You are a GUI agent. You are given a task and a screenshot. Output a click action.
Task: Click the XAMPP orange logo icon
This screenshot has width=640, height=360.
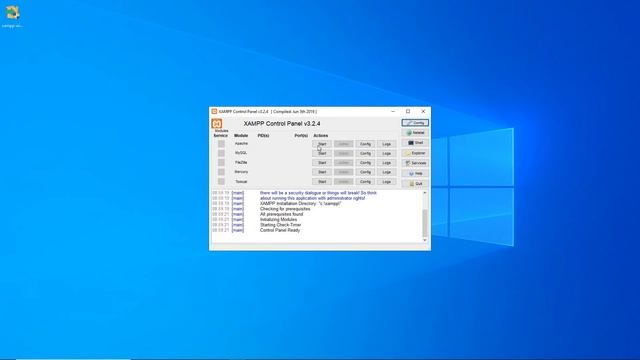(217, 123)
